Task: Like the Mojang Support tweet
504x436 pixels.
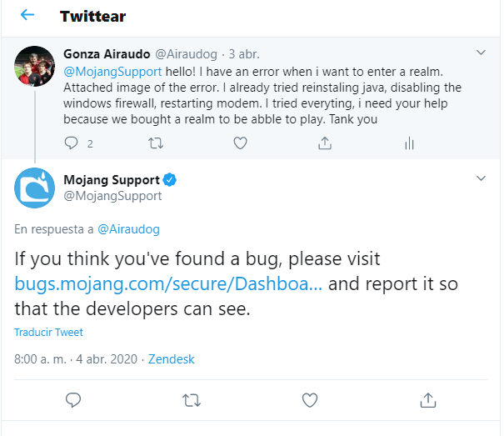Action: (x=310, y=400)
